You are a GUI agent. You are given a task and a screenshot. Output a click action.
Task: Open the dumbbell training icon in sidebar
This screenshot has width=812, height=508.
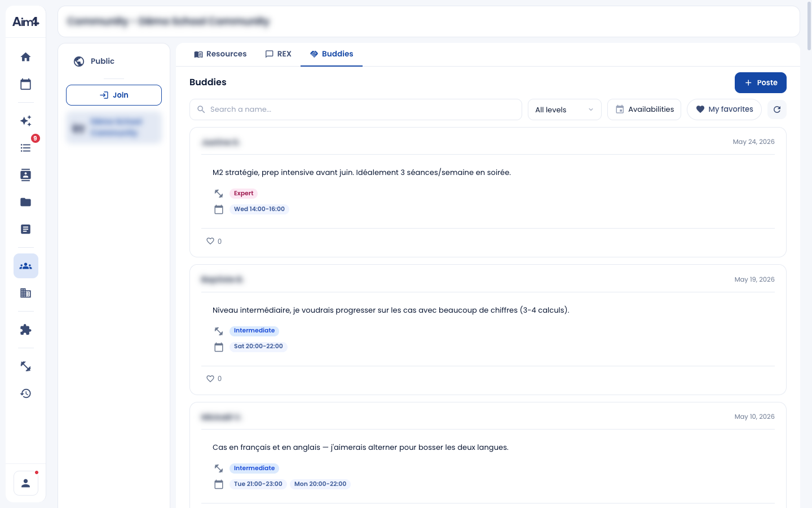tap(26, 366)
